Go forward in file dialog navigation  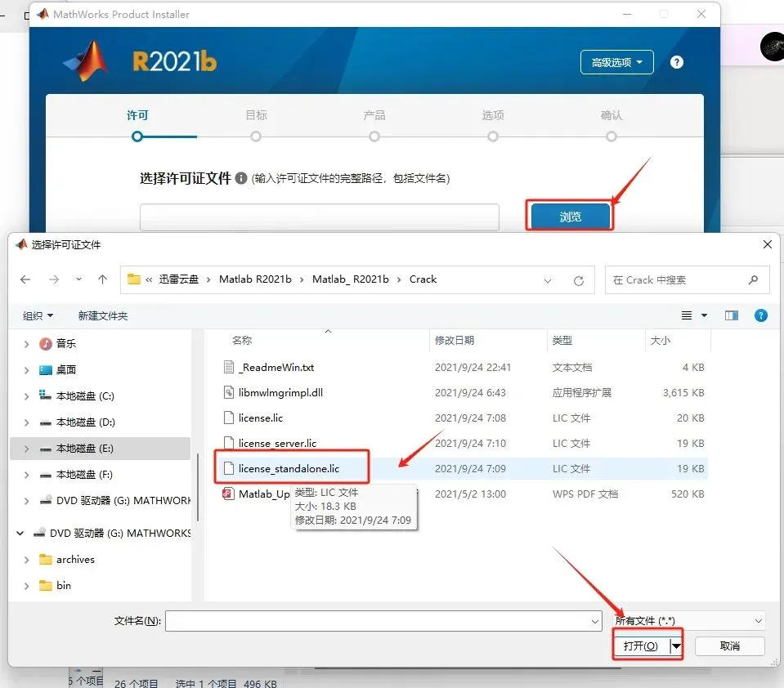point(54,279)
